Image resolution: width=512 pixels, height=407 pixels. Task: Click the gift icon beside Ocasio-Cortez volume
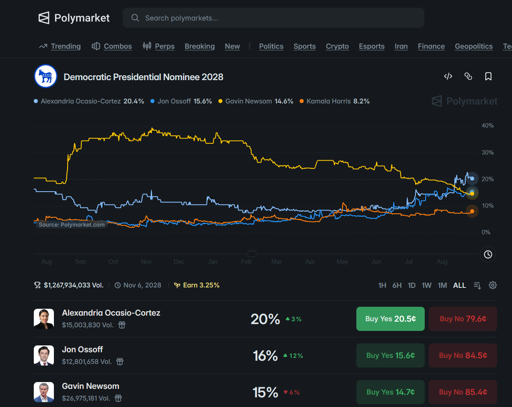122,325
